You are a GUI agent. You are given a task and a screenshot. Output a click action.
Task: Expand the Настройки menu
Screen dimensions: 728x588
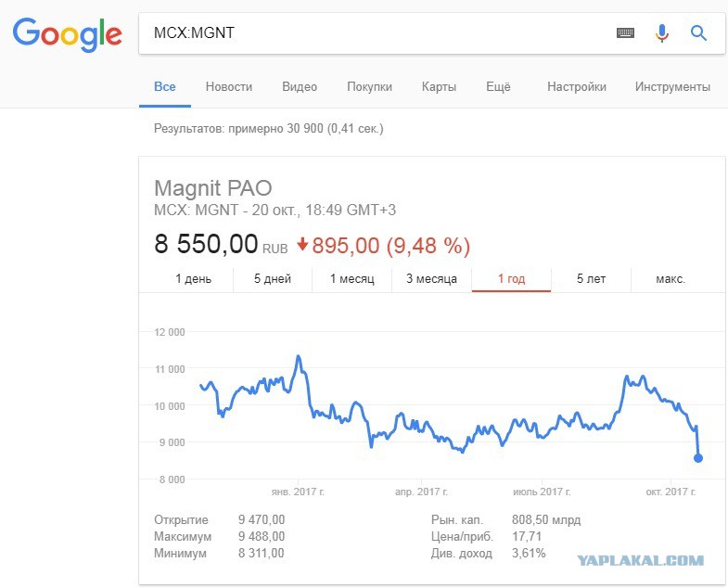[x=577, y=87]
